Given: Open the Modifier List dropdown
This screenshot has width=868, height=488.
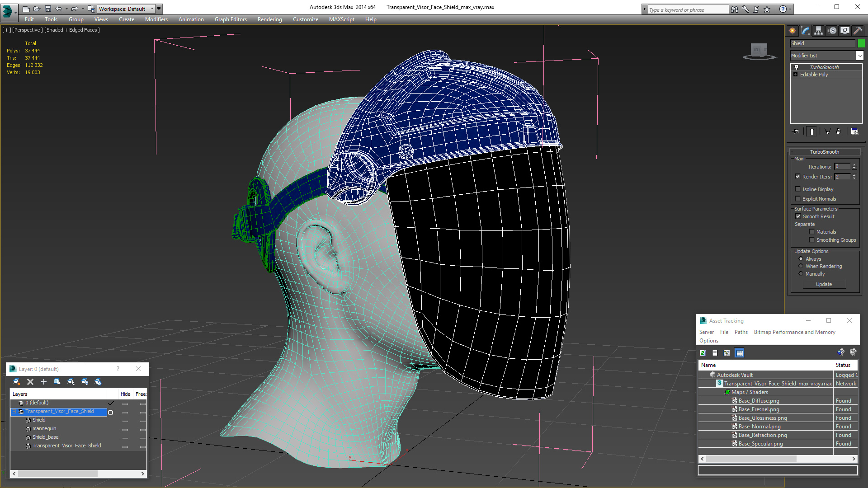Looking at the screenshot, I should 859,56.
